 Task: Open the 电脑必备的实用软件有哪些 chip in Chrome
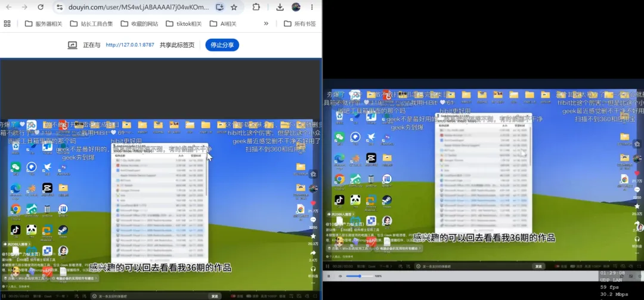[75, 278]
